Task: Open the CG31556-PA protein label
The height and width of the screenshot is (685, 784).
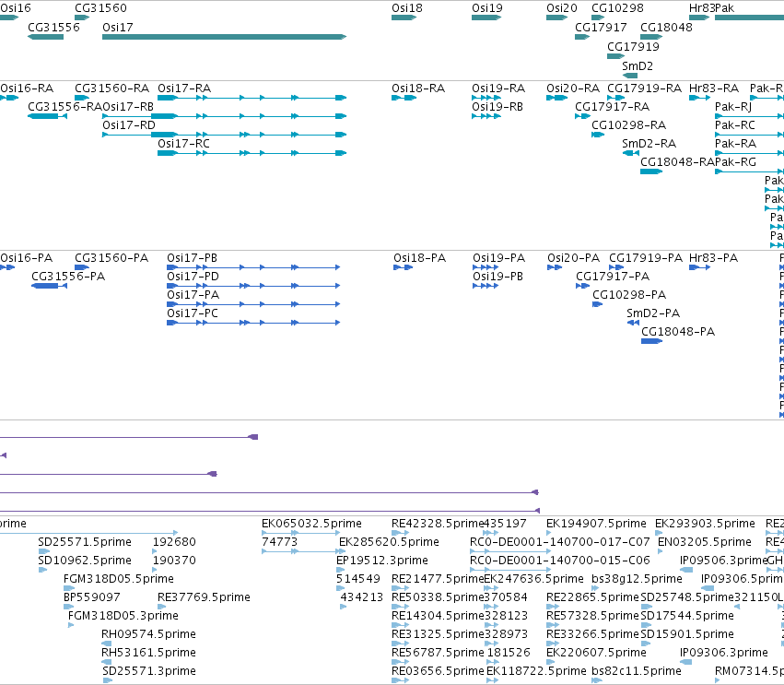Action: (68, 277)
